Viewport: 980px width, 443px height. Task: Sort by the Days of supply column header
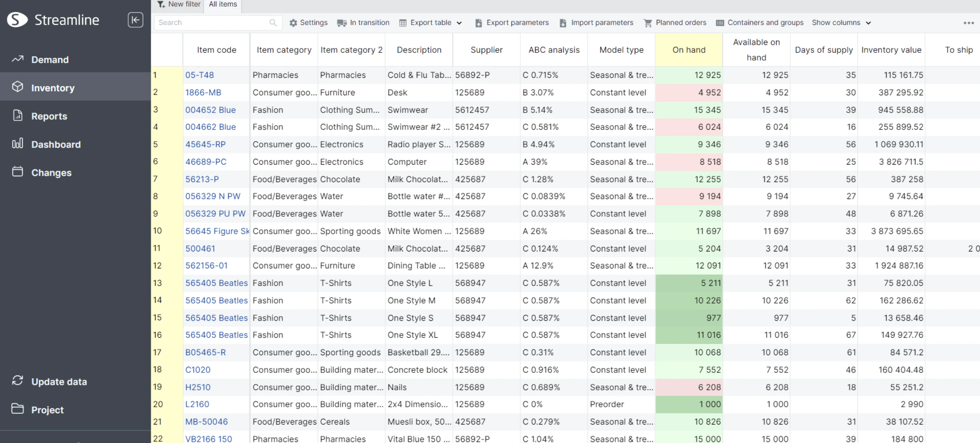823,50
